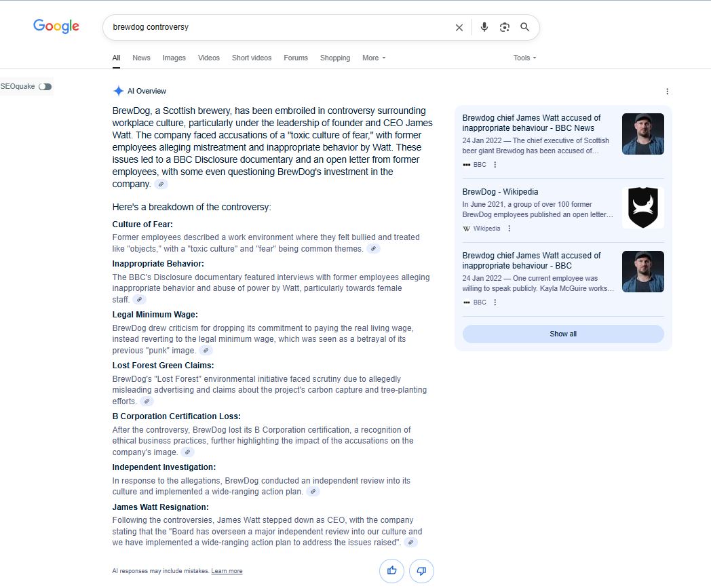Click the magnifying glass search icon
Viewport: 711px width, 588px height.
(x=524, y=27)
